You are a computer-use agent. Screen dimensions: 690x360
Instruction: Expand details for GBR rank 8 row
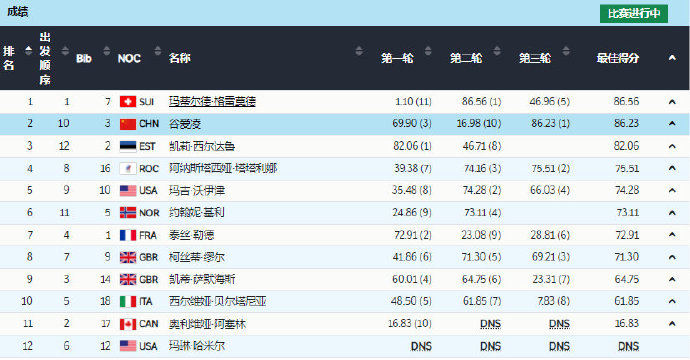click(x=672, y=257)
